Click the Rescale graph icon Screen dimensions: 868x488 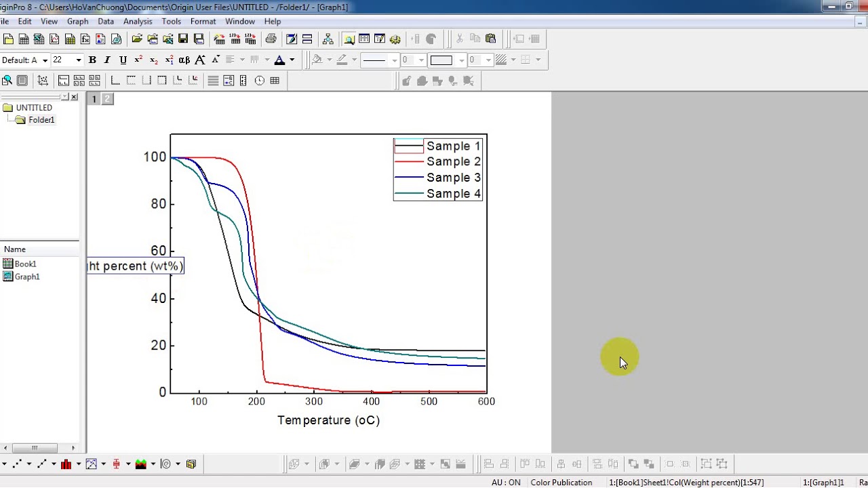tap(43, 81)
